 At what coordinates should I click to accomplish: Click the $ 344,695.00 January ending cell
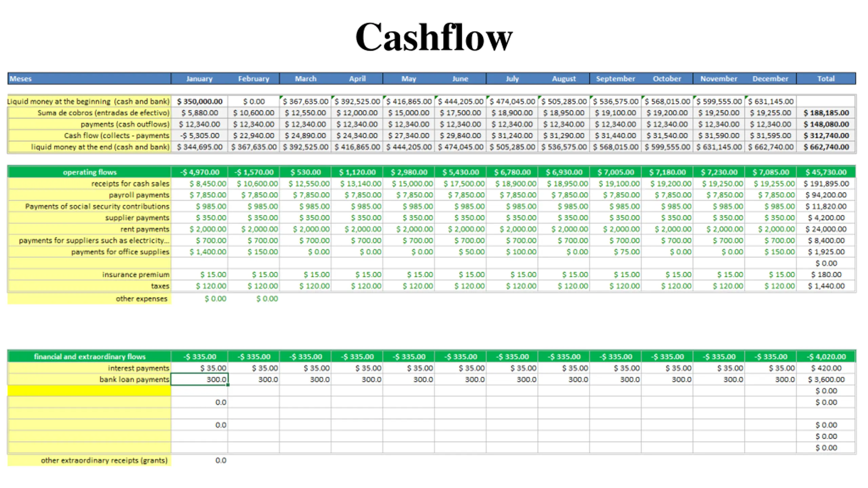click(199, 147)
